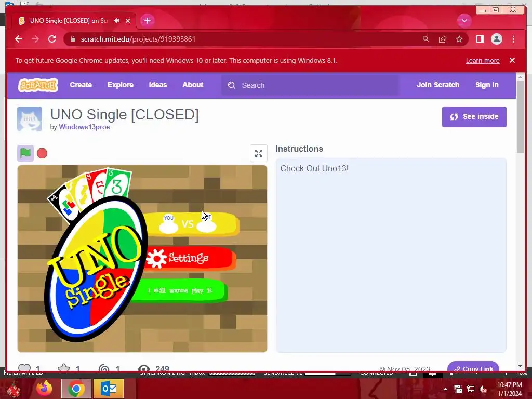Click the Windows Start button

[14, 389]
